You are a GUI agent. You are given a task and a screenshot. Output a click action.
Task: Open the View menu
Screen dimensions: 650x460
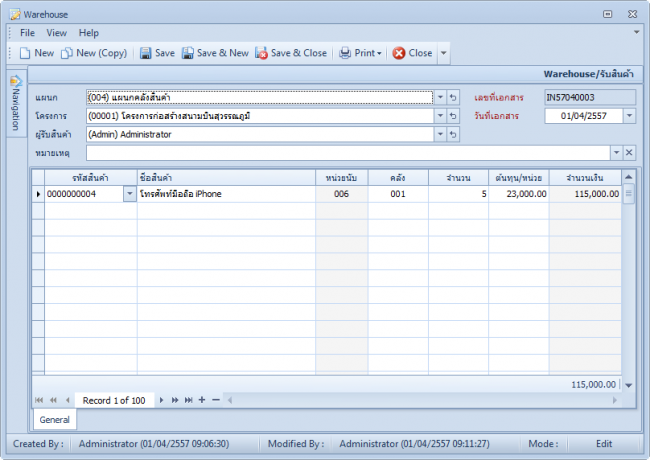click(56, 33)
